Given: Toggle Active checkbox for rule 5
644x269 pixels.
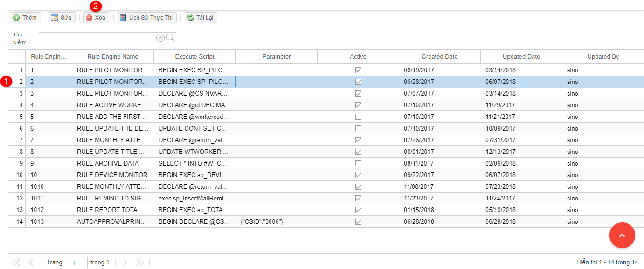Looking at the screenshot, I should click(x=358, y=117).
